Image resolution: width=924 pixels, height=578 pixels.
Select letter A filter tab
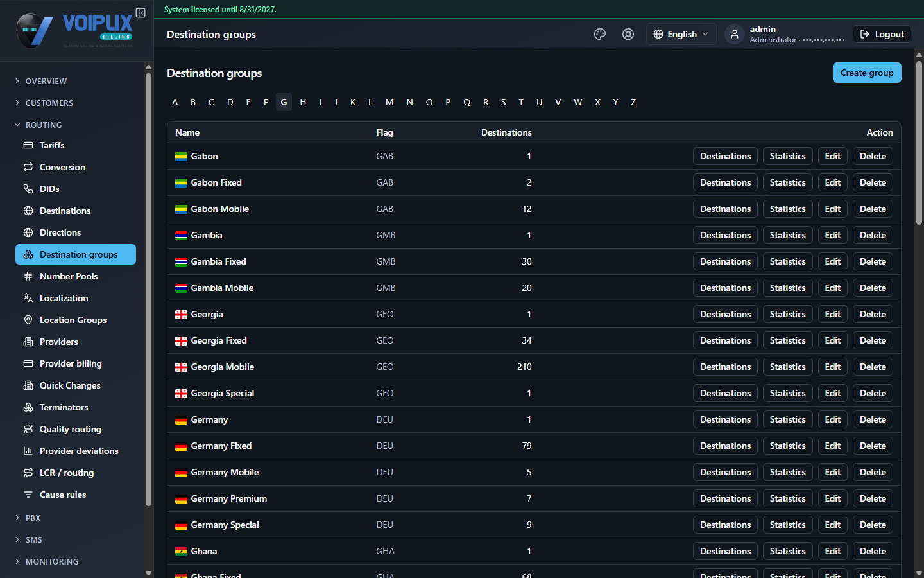tap(175, 102)
